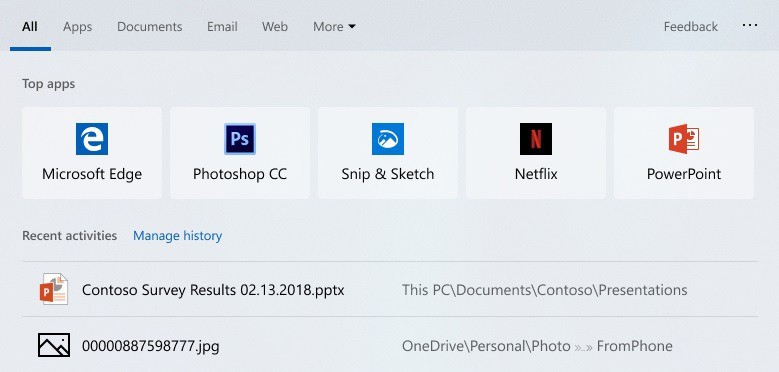
Task: Click the Snip & Sketch label text
Action: 388,174
